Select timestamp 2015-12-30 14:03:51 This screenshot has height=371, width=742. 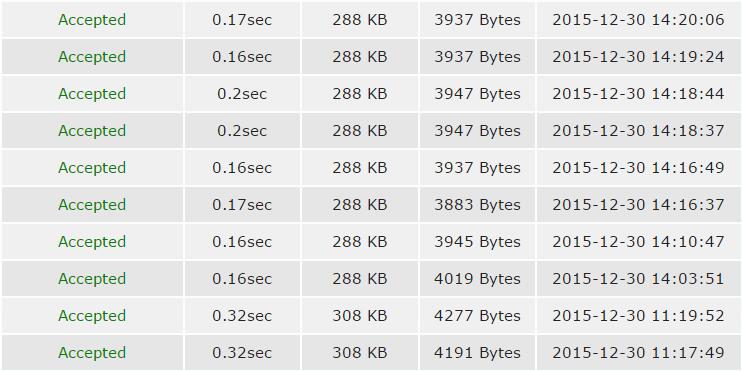coord(638,279)
